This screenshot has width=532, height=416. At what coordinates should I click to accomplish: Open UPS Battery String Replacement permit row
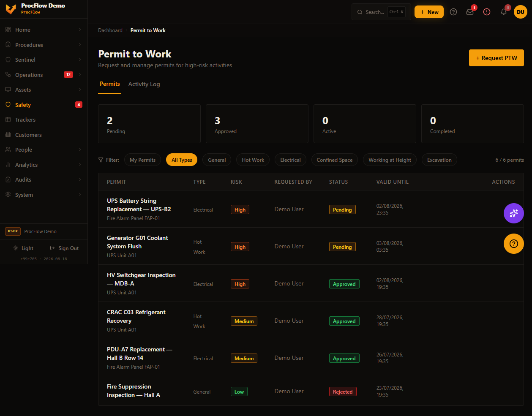pyautogui.click(x=311, y=209)
